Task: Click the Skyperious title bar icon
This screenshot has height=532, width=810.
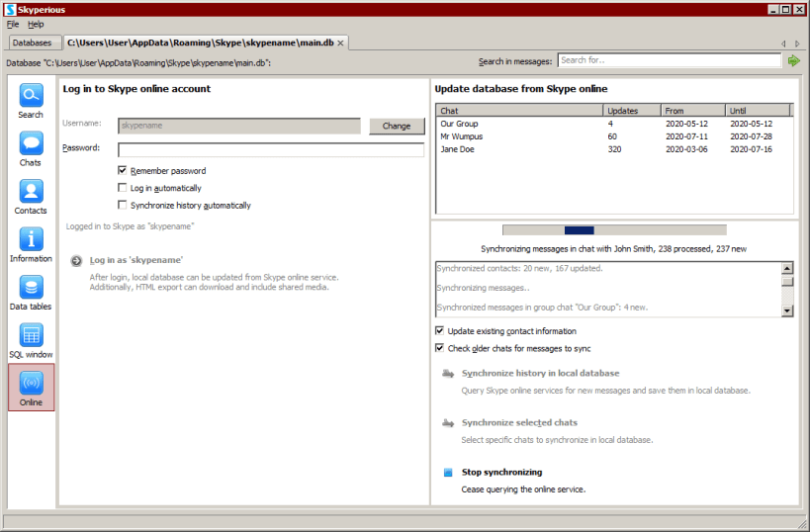Action: click(x=10, y=9)
